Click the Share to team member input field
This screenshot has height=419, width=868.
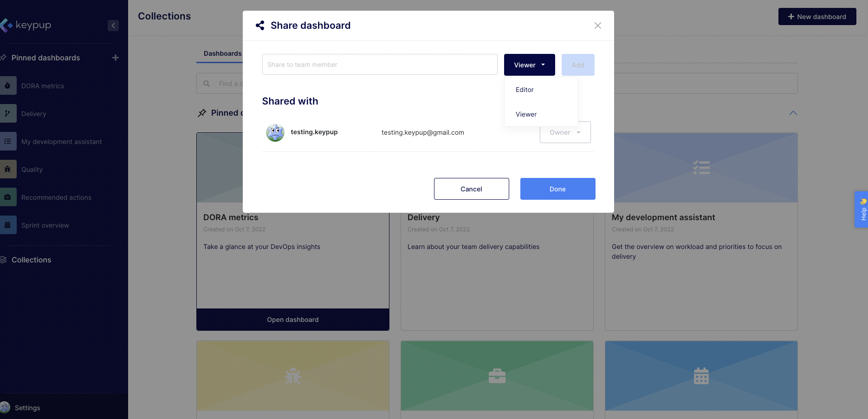pos(379,64)
